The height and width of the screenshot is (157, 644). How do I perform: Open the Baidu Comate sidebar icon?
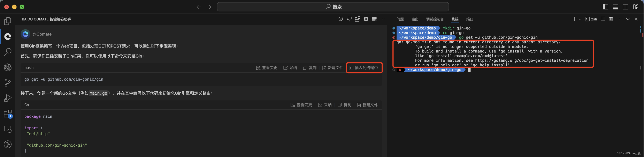click(x=8, y=36)
